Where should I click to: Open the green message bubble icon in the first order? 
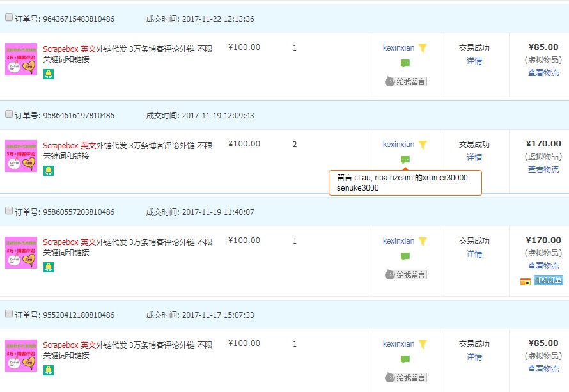click(404, 64)
